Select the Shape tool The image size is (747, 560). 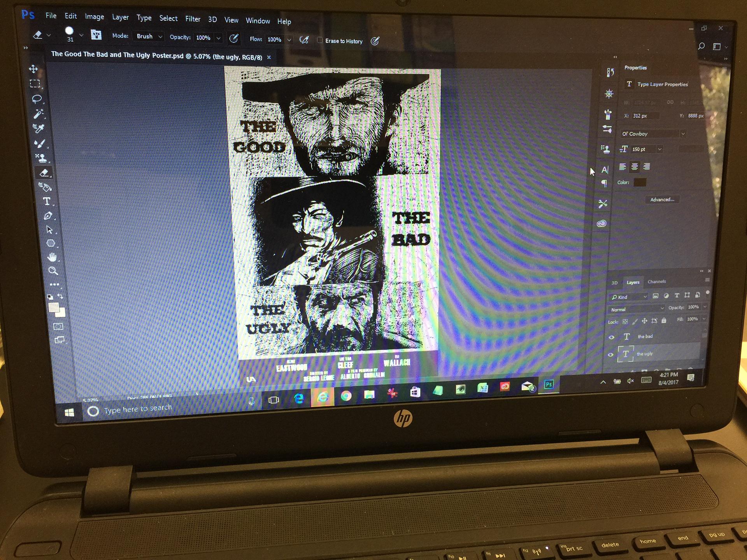tap(51, 243)
